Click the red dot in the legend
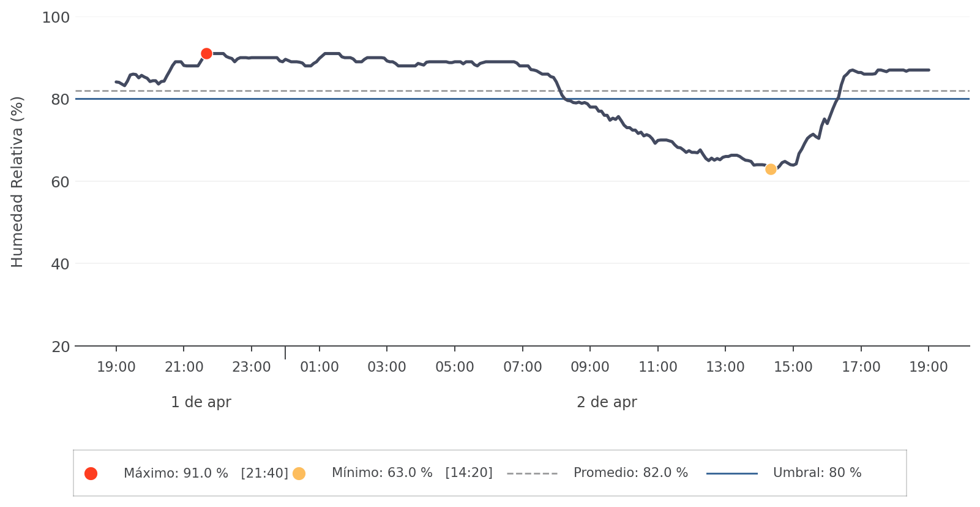Image resolution: width=980 pixels, height=507 pixels. 91,473
